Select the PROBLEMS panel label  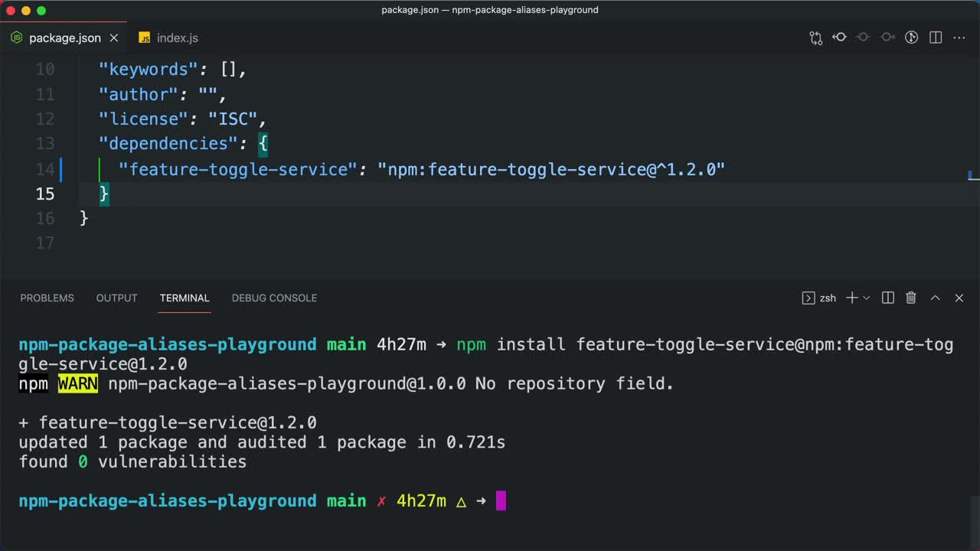[47, 298]
